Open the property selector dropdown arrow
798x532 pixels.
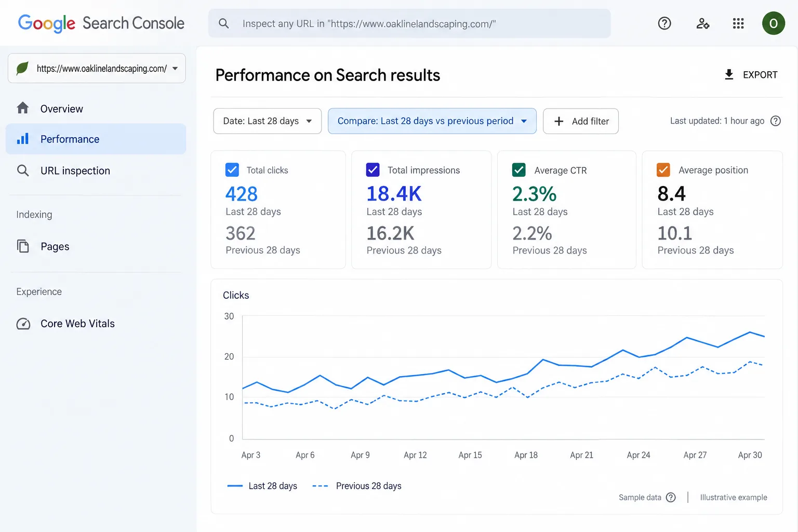[175, 68]
